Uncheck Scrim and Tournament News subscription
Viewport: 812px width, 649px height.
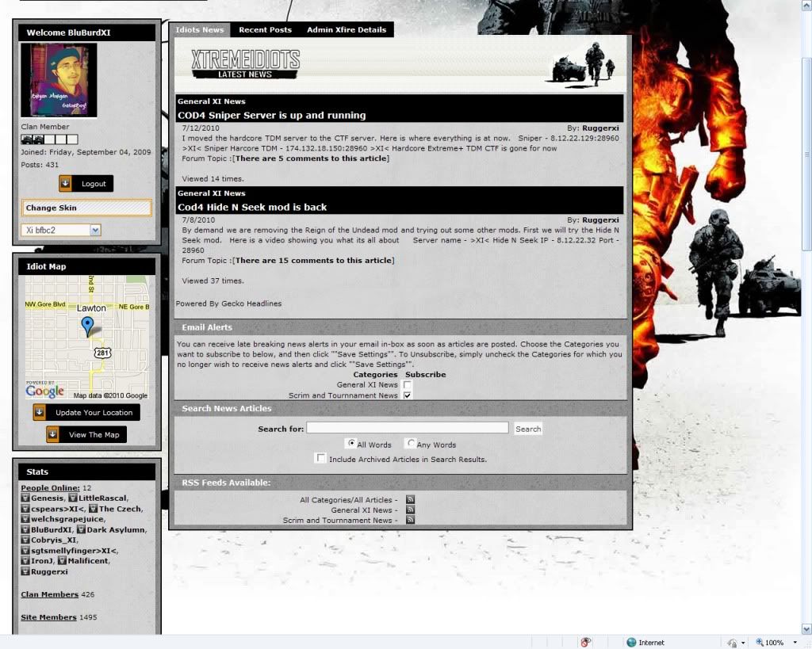tap(408, 395)
